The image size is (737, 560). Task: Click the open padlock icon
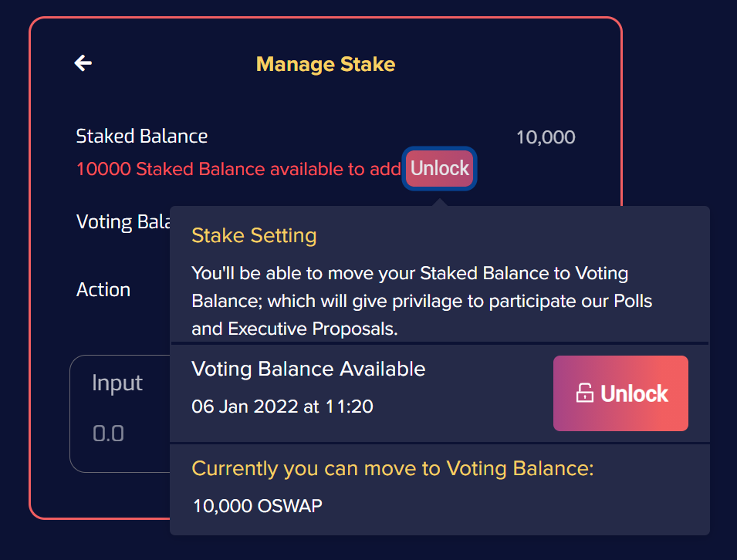click(x=584, y=393)
